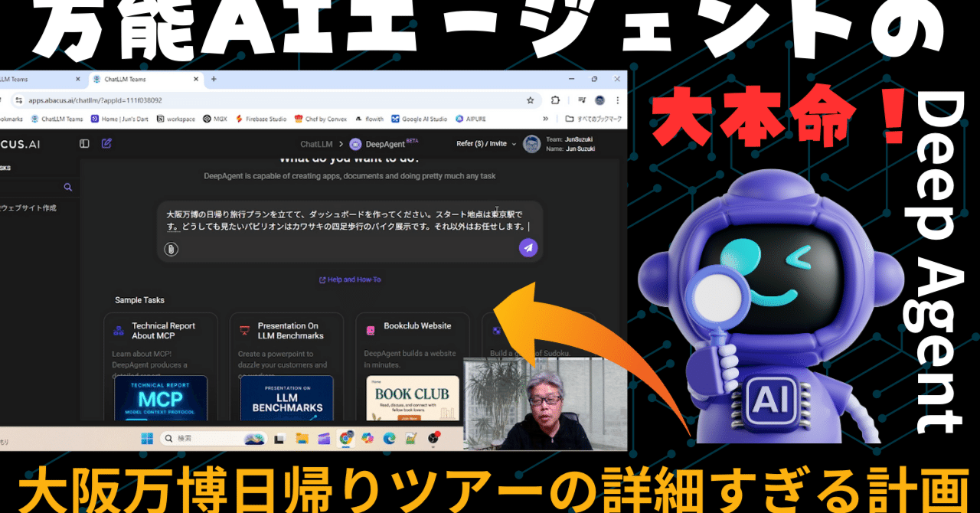Open the Google AI Studio bookmark

419,118
